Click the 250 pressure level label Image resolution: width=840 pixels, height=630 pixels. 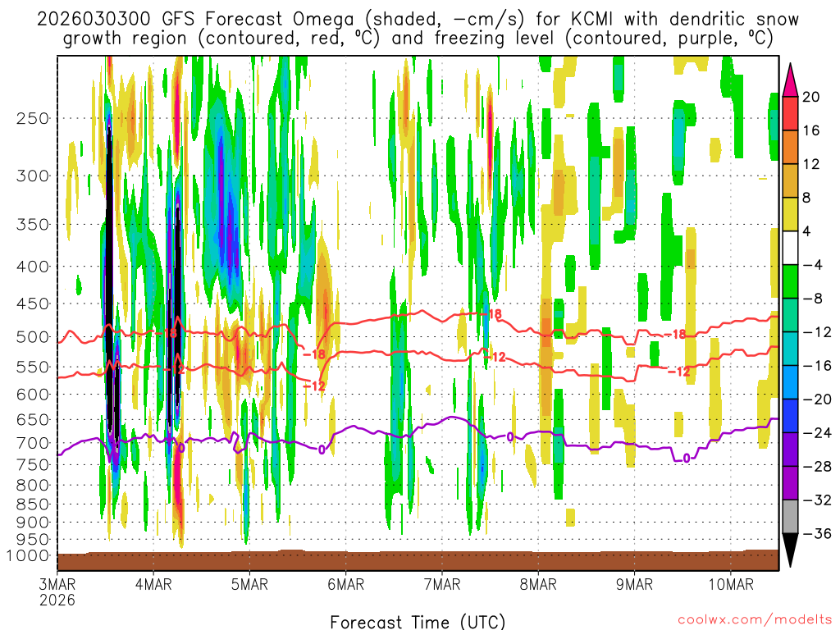(33, 118)
